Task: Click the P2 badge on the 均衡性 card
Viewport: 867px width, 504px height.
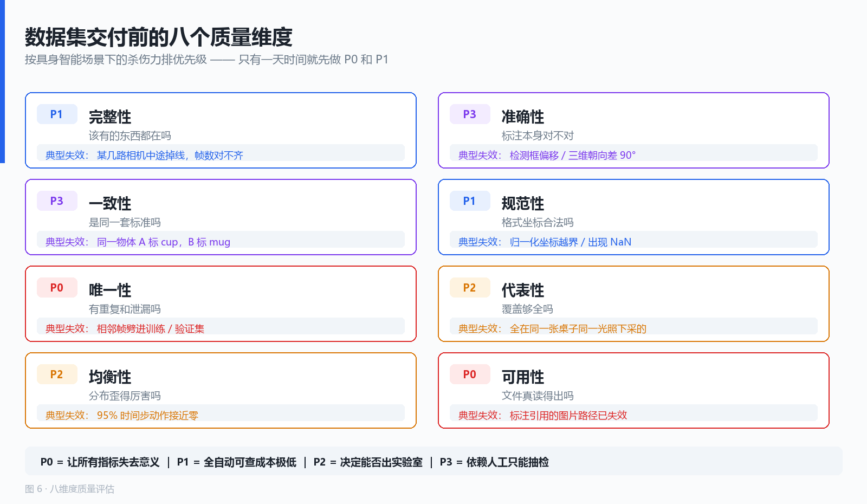Action: (x=57, y=374)
